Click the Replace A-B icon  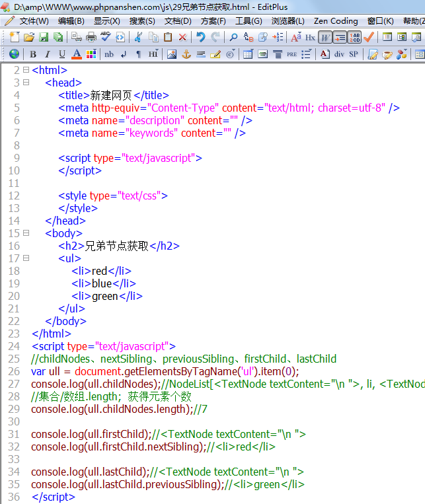tap(249, 37)
